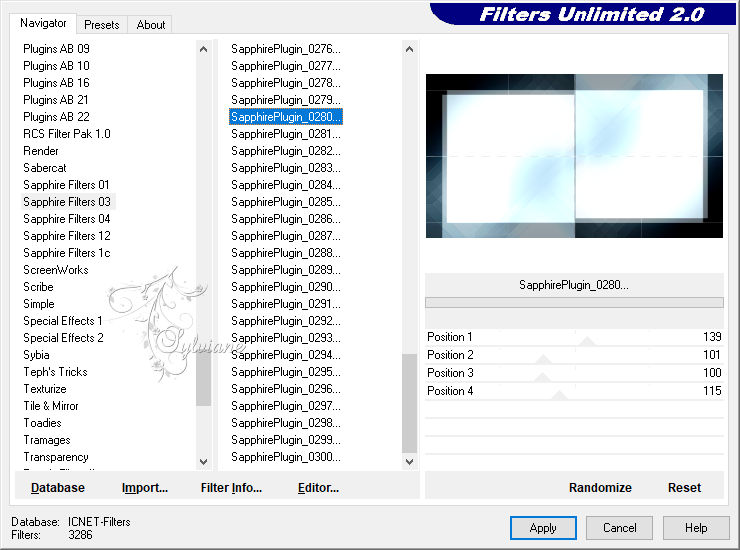Select SapphirePlugin_0288... filter

coord(286,253)
